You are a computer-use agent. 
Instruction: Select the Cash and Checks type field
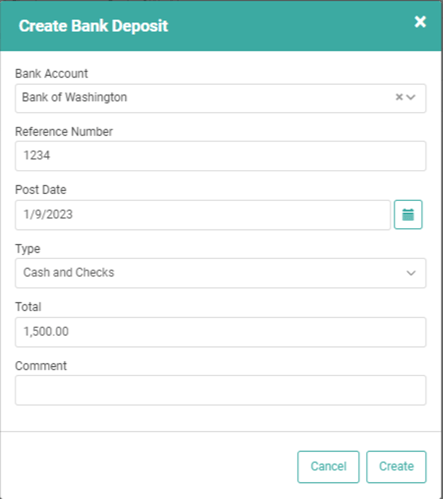220,273
